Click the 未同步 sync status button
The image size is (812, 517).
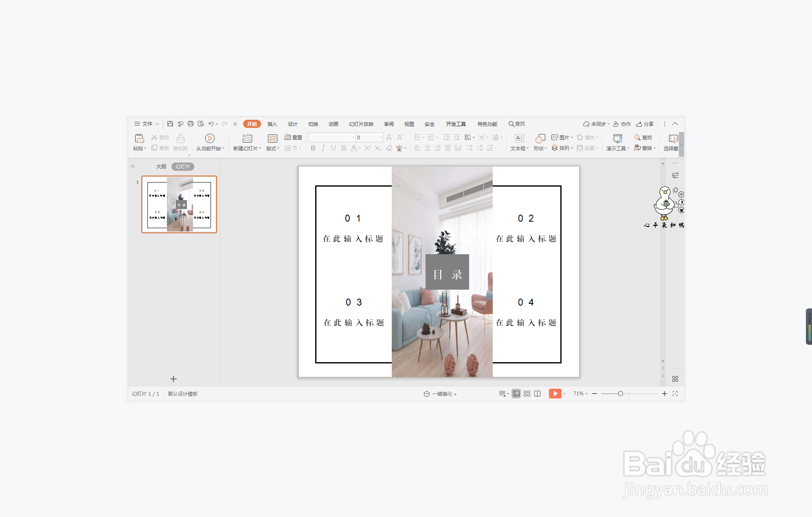[x=596, y=124]
